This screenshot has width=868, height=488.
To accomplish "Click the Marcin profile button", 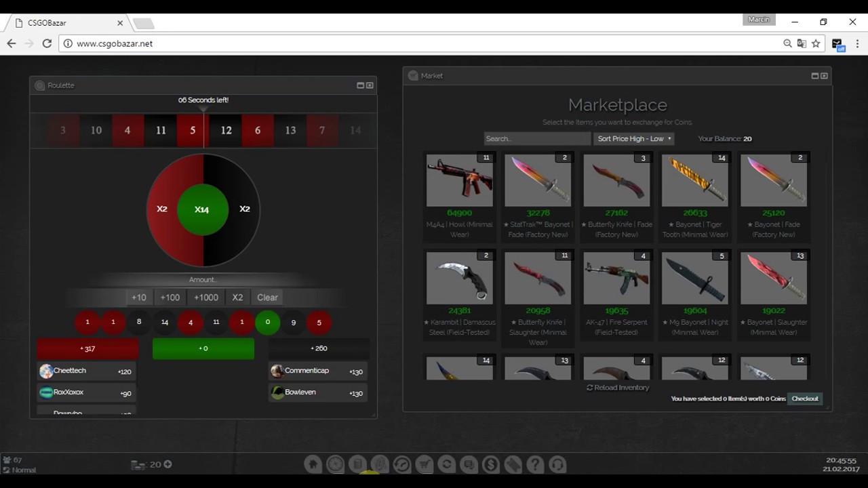I will coord(759,20).
